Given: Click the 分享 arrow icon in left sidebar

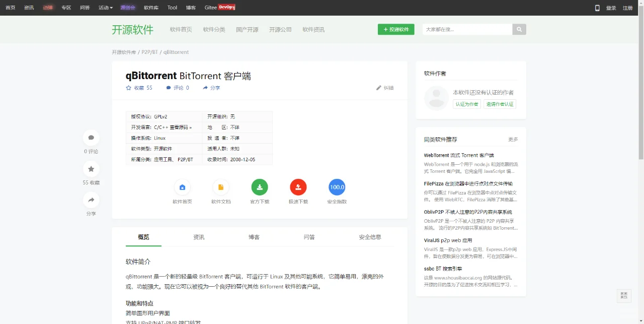Looking at the screenshot, I should [91, 200].
